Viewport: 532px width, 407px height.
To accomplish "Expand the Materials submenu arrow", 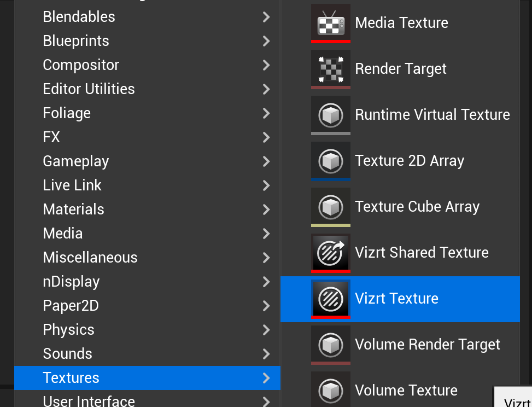I will (x=266, y=210).
